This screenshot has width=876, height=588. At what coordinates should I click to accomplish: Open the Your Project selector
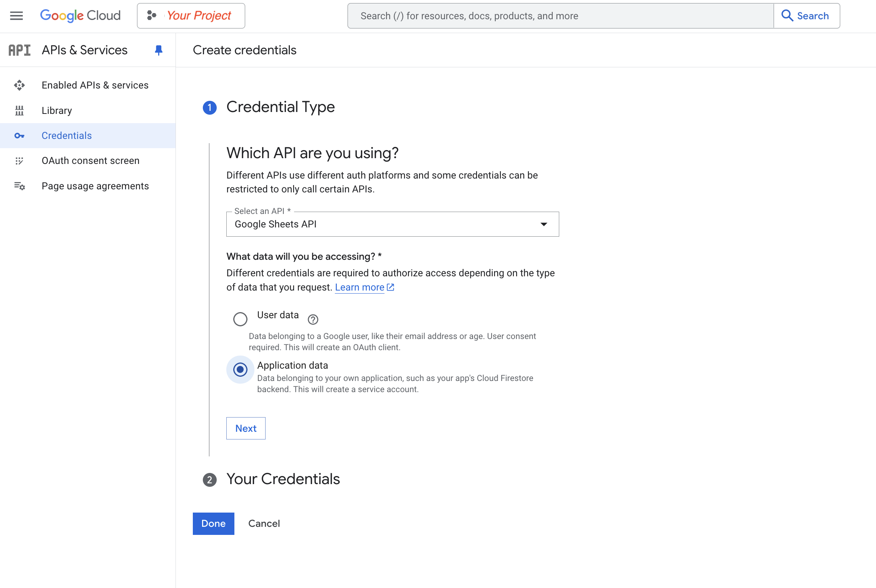(x=191, y=16)
